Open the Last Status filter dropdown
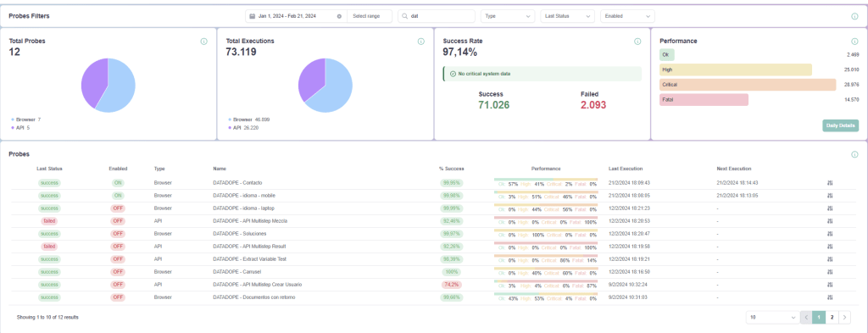This screenshot has height=333, width=868. tap(567, 16)
